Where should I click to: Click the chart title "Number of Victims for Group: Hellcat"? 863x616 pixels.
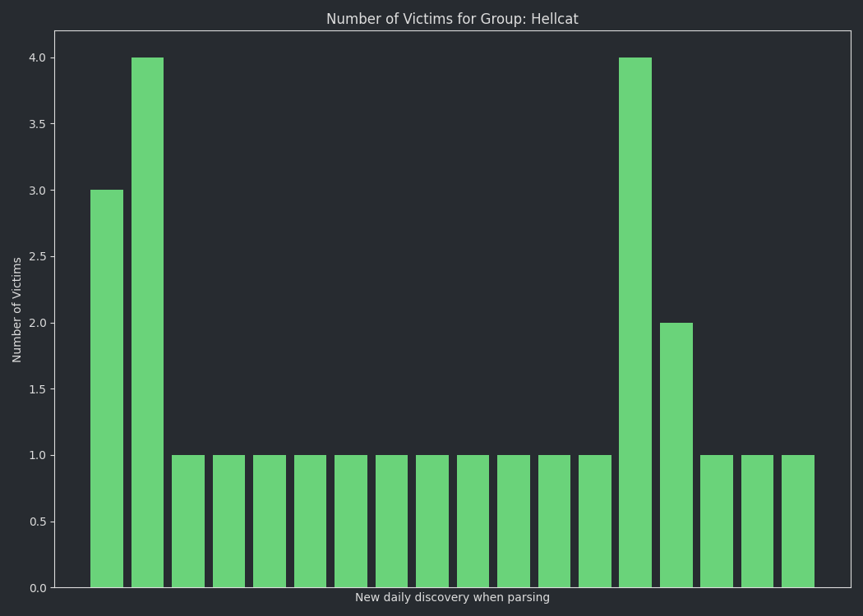452,19
